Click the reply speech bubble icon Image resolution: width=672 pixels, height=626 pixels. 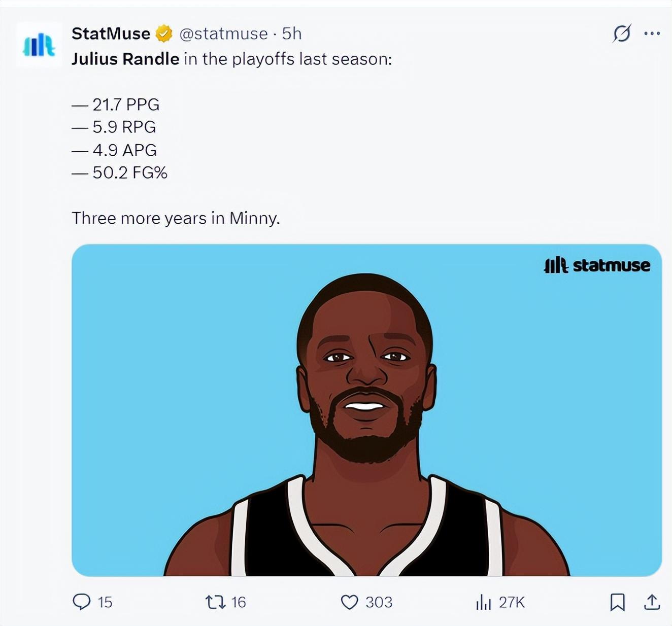click(81, 602)
